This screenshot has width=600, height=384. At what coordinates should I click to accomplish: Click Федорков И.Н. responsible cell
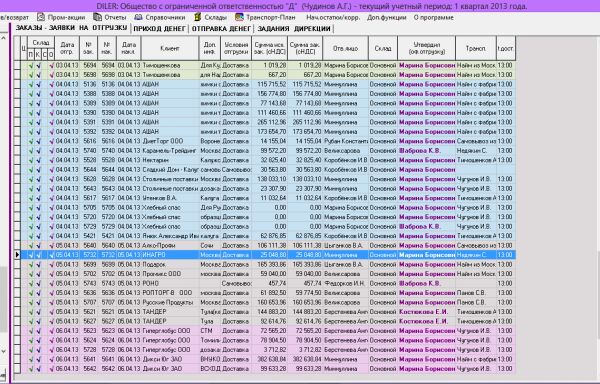(346, 283)
